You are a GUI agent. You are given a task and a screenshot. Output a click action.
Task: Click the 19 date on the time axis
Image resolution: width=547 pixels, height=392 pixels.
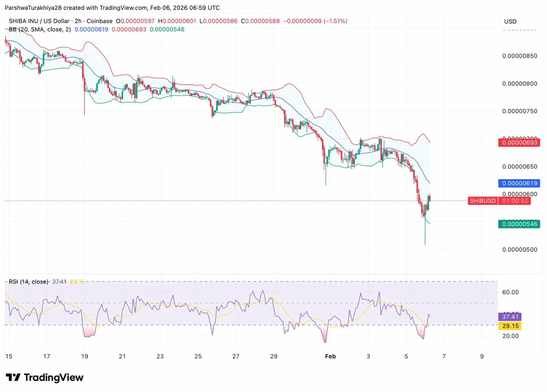tap(84, 356)
